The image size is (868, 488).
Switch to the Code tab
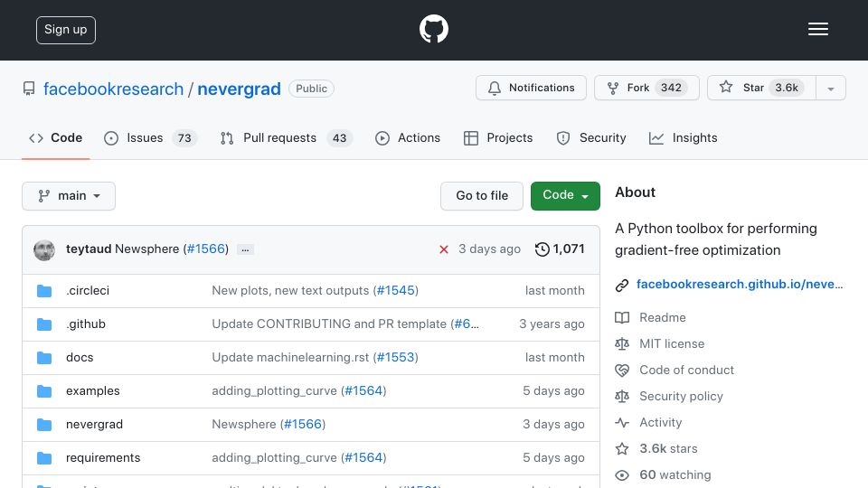55,138
